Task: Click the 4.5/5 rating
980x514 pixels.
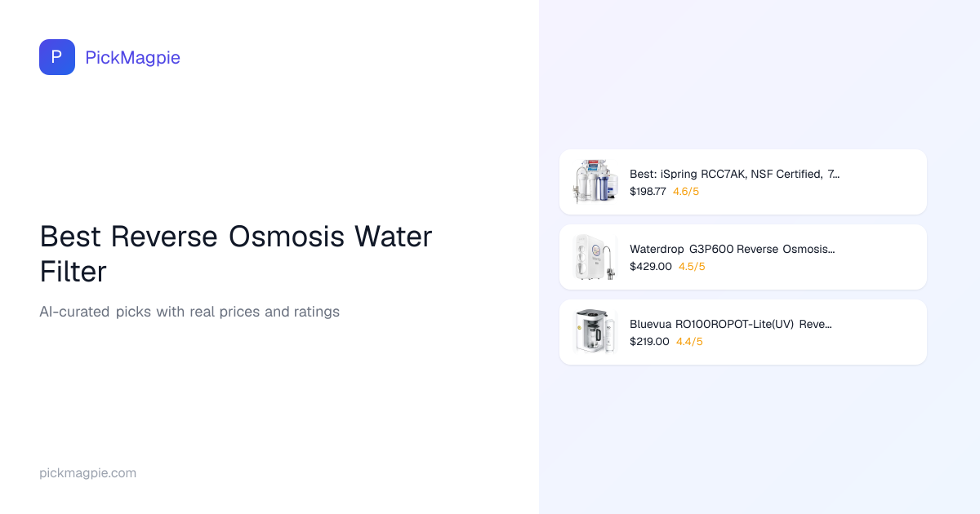Action: click(x=692, y=267)
